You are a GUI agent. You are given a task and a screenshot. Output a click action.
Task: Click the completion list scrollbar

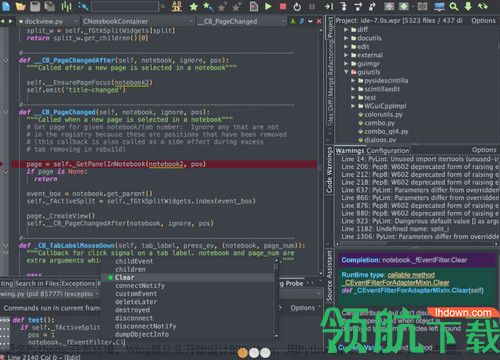276,298
